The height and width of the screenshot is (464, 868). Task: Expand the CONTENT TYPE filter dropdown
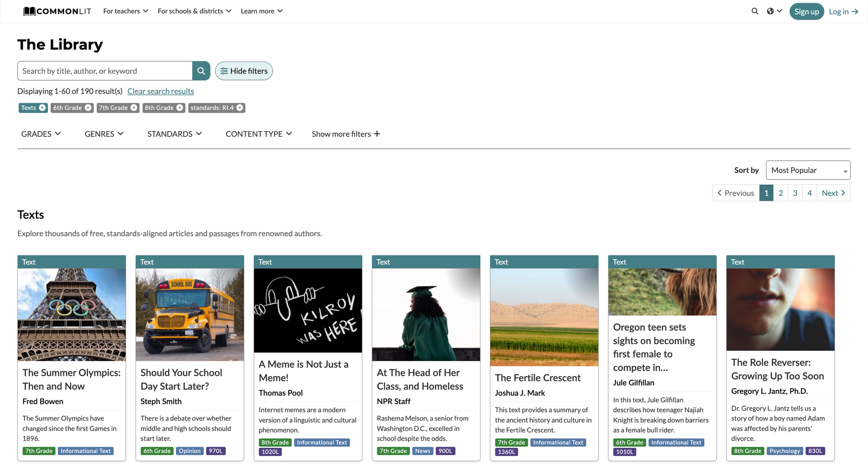(259, 134)
